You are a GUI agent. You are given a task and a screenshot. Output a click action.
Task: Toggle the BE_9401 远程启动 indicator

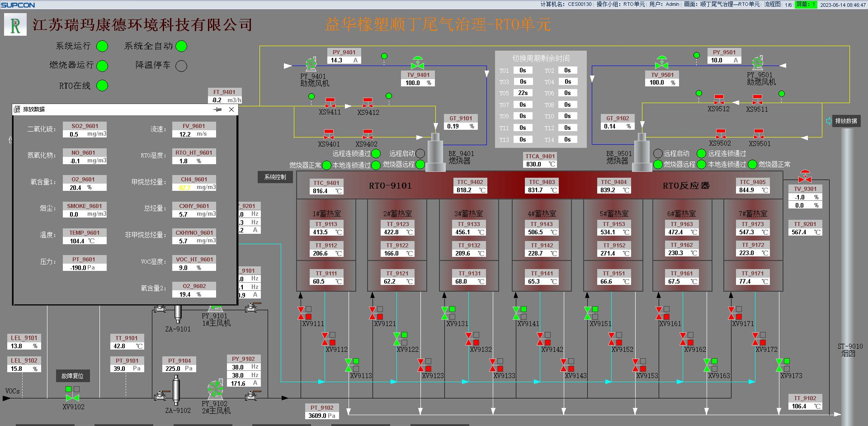point(420,154)
